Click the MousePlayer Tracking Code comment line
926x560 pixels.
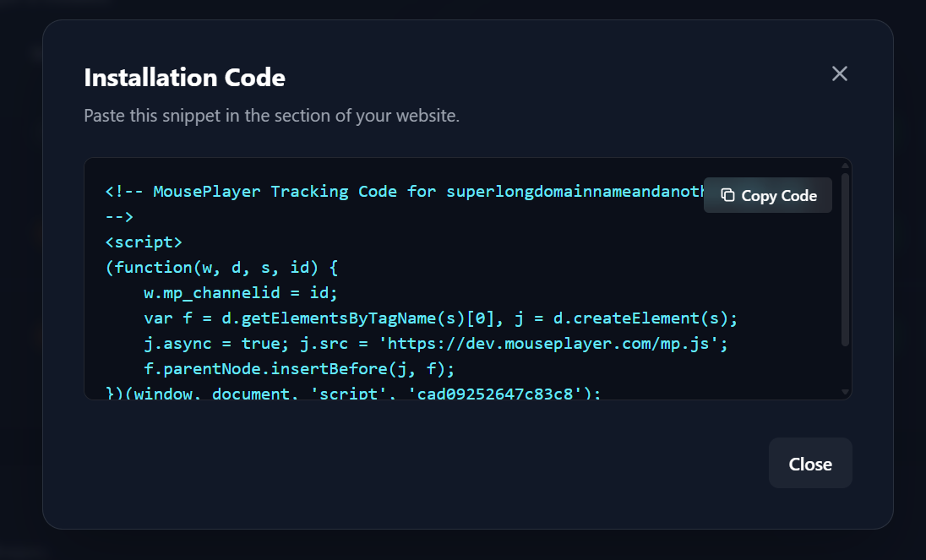(405, 191)
